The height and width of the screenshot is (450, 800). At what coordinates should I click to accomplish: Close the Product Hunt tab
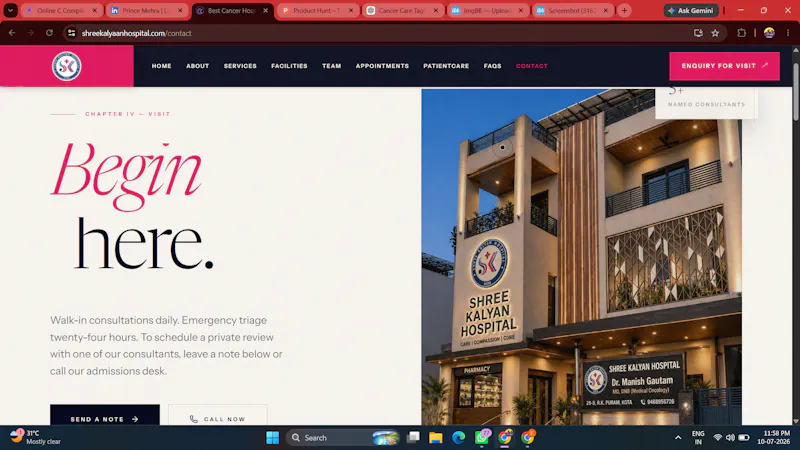(x=351, y=11)
